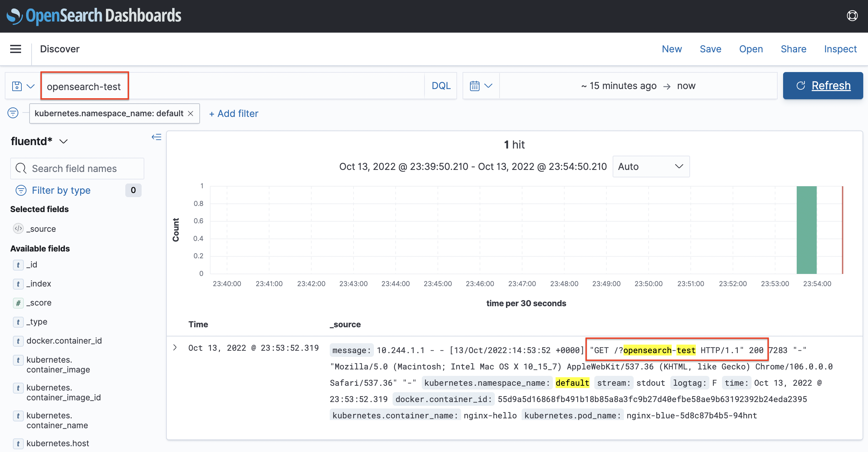This screenshot has height=452, width=868.
Task: Edit the kubernetes.namespace_name: default filter pill
Action: [109, 114]
